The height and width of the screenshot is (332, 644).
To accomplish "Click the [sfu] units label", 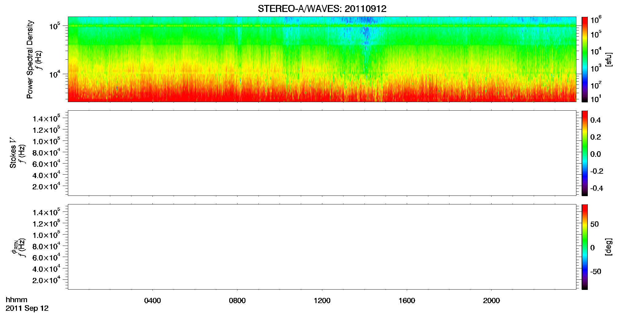I will (608, 59).
